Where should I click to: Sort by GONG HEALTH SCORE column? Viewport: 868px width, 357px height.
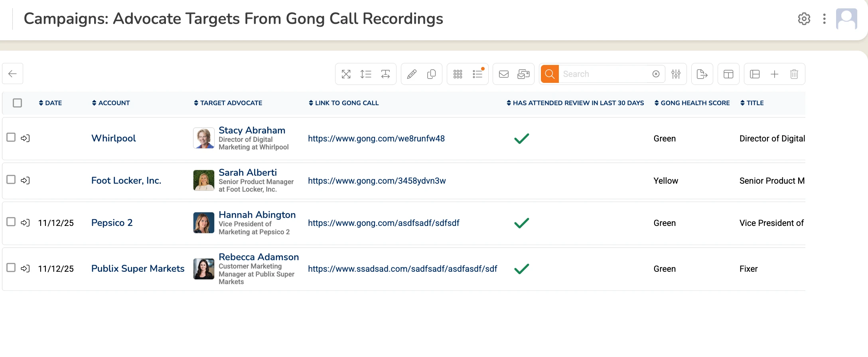click(692, 103)
